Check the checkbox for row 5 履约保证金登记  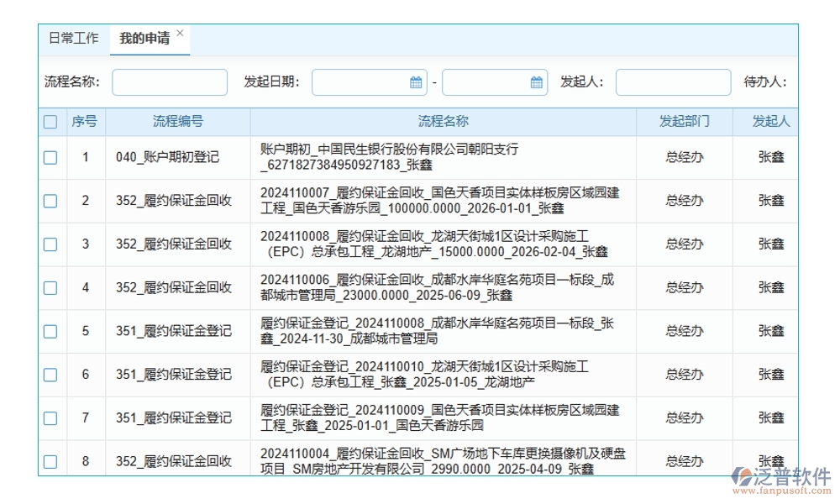pyautogui.click(x=50, y=331)
